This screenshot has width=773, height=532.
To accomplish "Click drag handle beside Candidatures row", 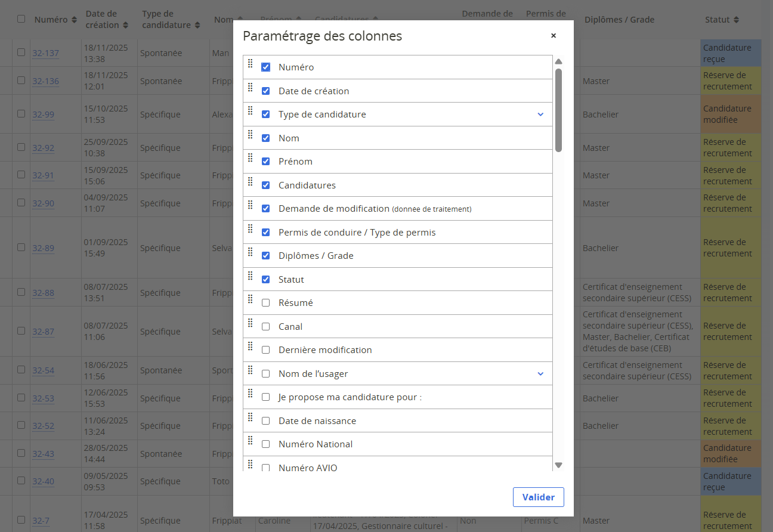I will (x=251, y=181).
